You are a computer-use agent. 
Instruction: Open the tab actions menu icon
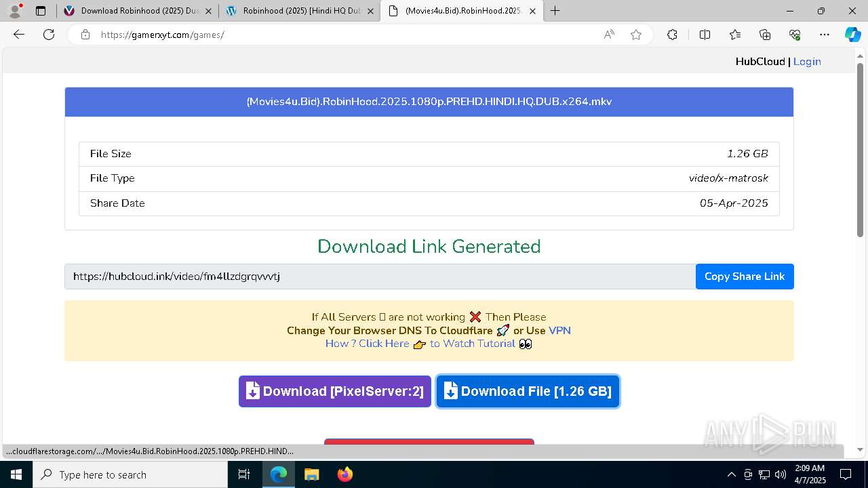click(x=41, y=11)
